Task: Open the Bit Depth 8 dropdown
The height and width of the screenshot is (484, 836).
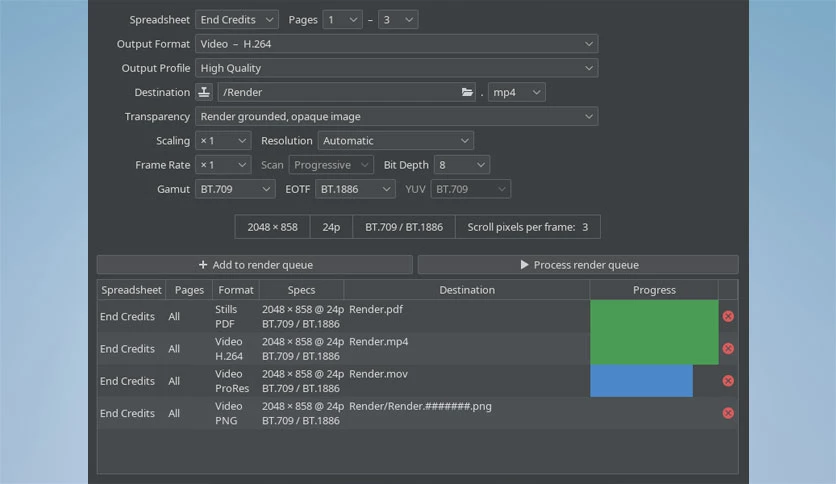Action: coord(462,165)
